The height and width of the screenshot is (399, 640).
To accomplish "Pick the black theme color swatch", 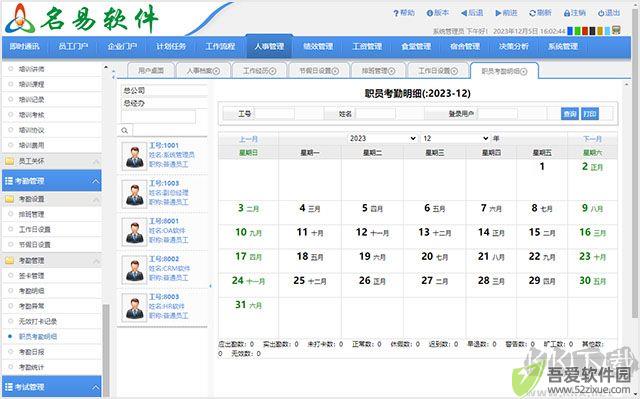I will (x=592, y=31).
